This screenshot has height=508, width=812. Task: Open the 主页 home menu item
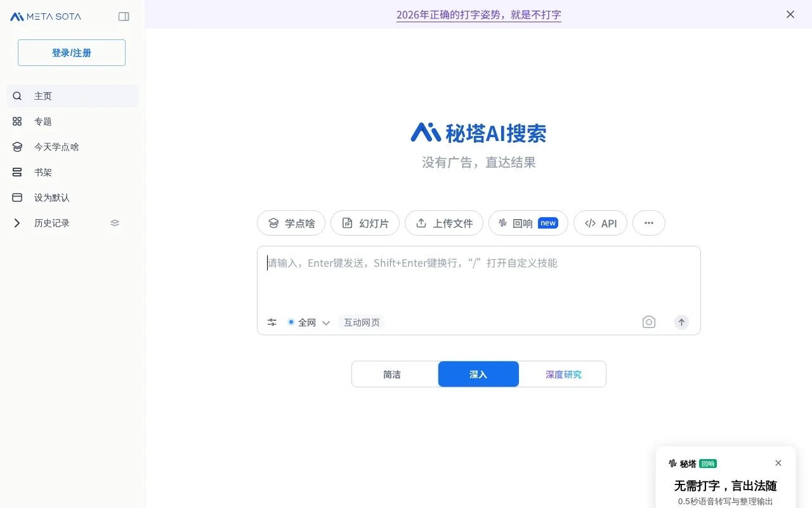72,96
